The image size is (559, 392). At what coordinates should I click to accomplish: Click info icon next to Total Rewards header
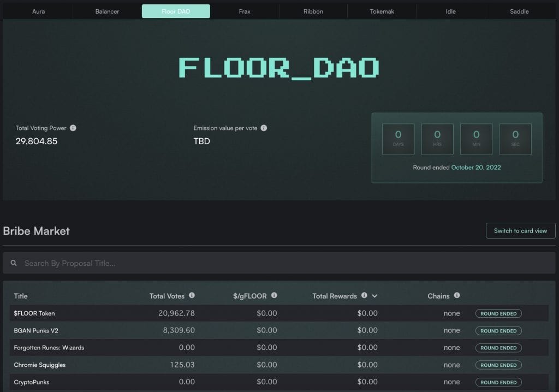pyautogui.click(x=364, y=295)
